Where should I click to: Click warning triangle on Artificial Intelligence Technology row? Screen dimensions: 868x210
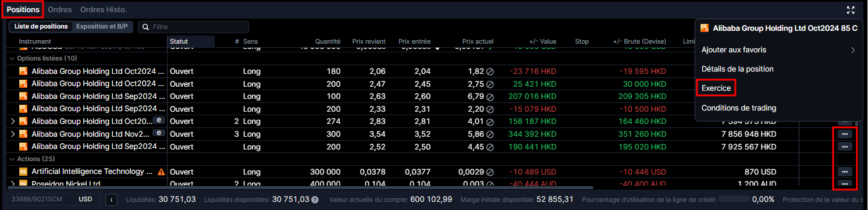161,172
